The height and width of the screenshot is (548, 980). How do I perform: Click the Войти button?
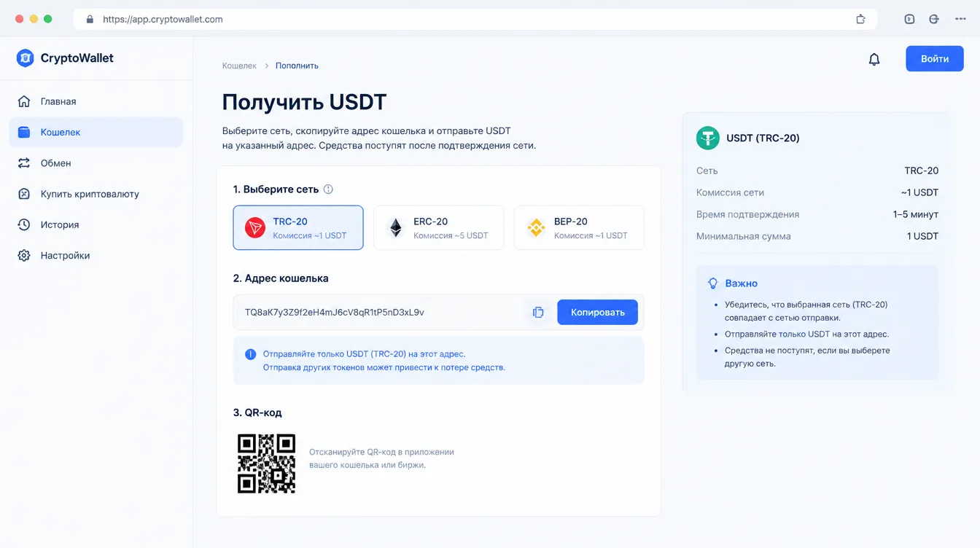935,59
